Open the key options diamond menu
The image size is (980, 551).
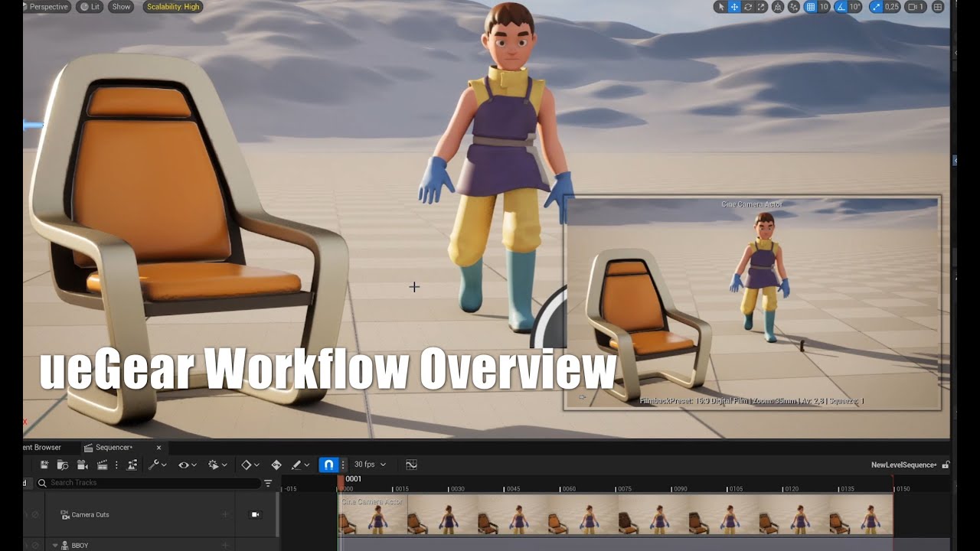[x=250, y=465]
